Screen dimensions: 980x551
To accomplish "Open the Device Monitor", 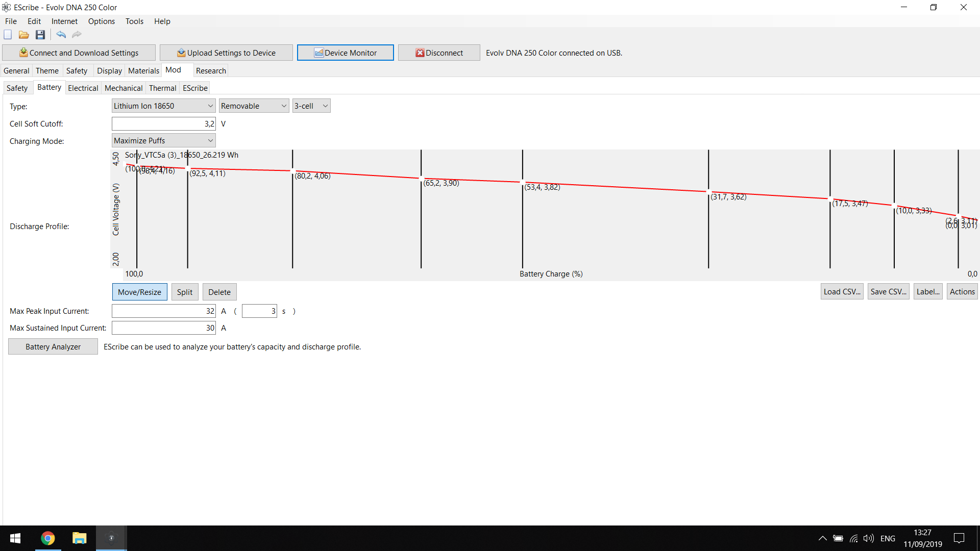I will (x=345, y=53).
